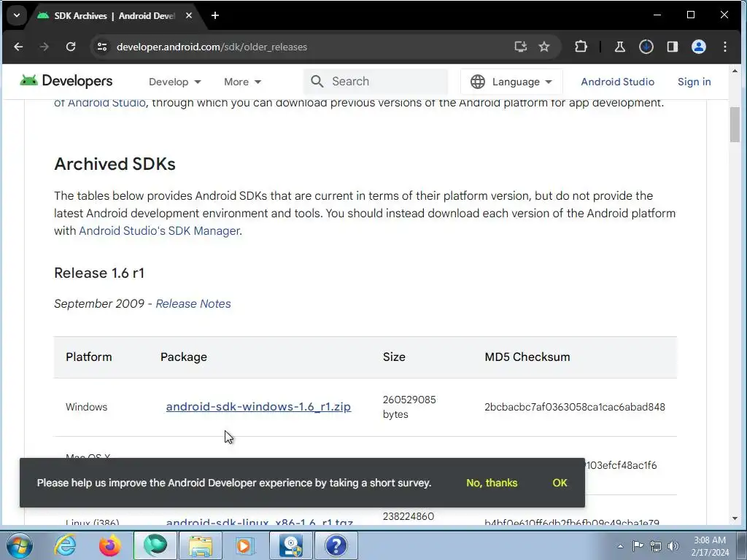The image size is (747, 560).
Task: Close the SDK Archives tab
Action: 189,16
